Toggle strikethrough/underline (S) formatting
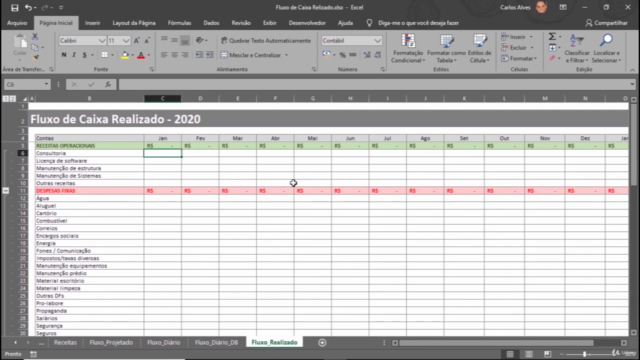The height and width of the screenshot is (360, 640). pyautogui.click(x=84, y=55)
